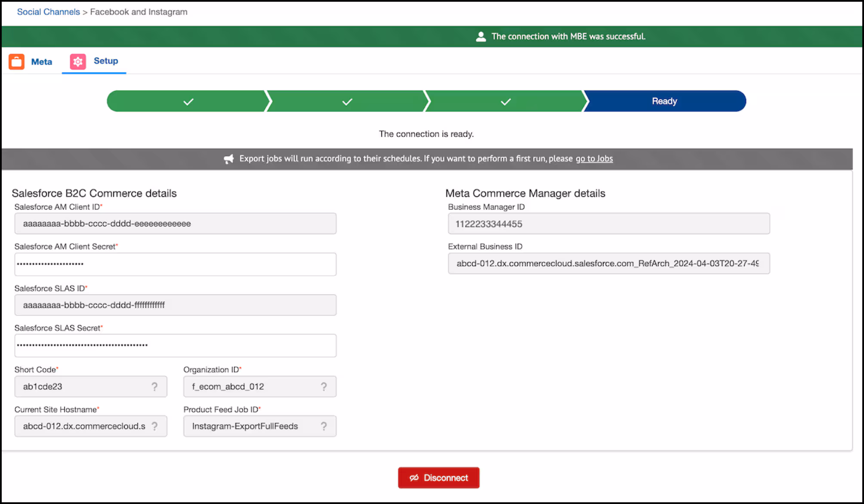Click the Salesforce SLAS Secret field
The image size is (864, 504).
click(x=176, y=345)
